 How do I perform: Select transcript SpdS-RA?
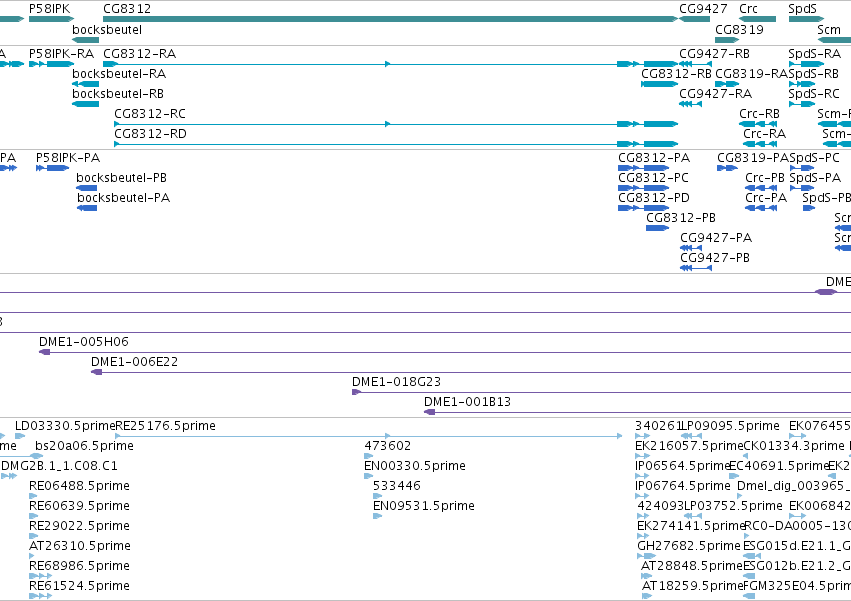click(x=815, y=54)
